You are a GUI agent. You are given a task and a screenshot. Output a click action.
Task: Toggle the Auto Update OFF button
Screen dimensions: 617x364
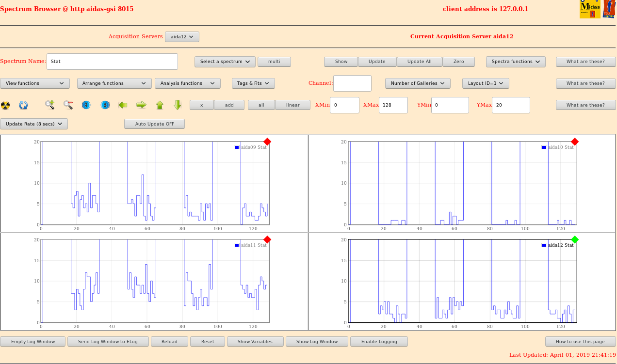click(154, 124)
